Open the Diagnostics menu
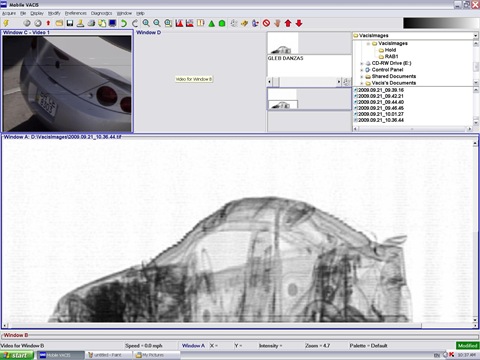Viewport: 480px width, 360px height. click(101, 13)
